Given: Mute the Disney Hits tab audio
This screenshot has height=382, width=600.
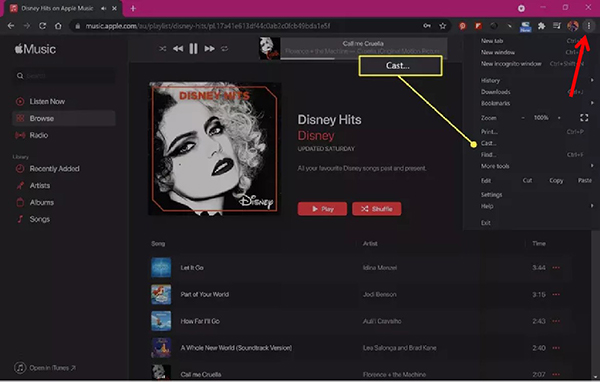Looking at the screenshot, I should click(x=104, y=8).
